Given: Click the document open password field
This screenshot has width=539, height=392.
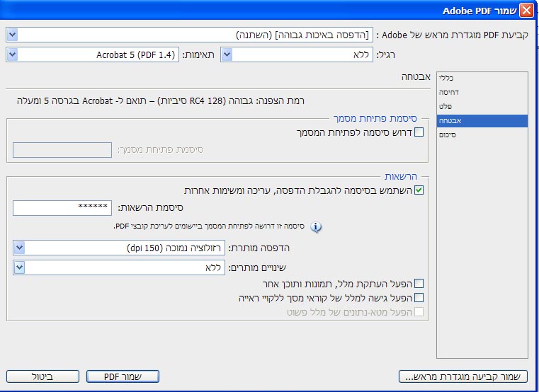Looking at the screenshot, I should click(x=62, y=150).
